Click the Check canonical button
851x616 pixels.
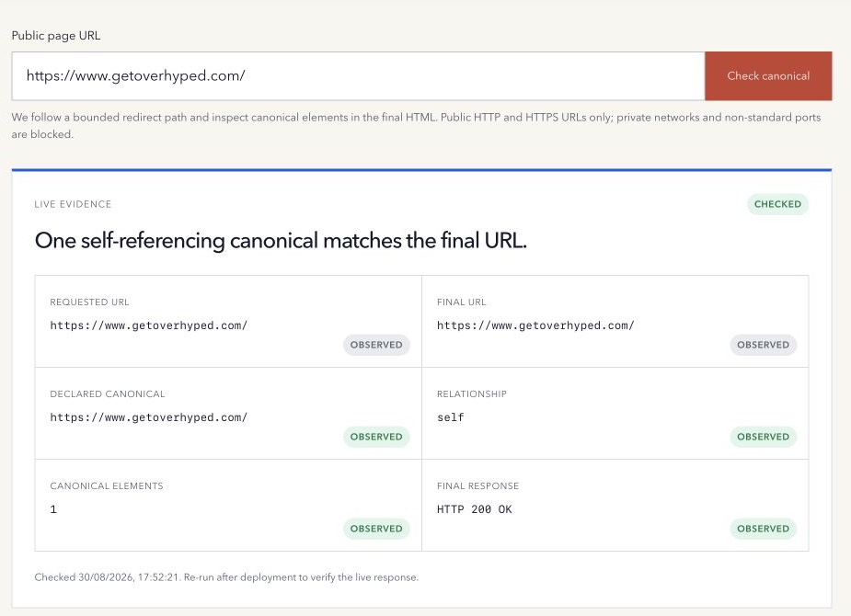click(768, 76)
